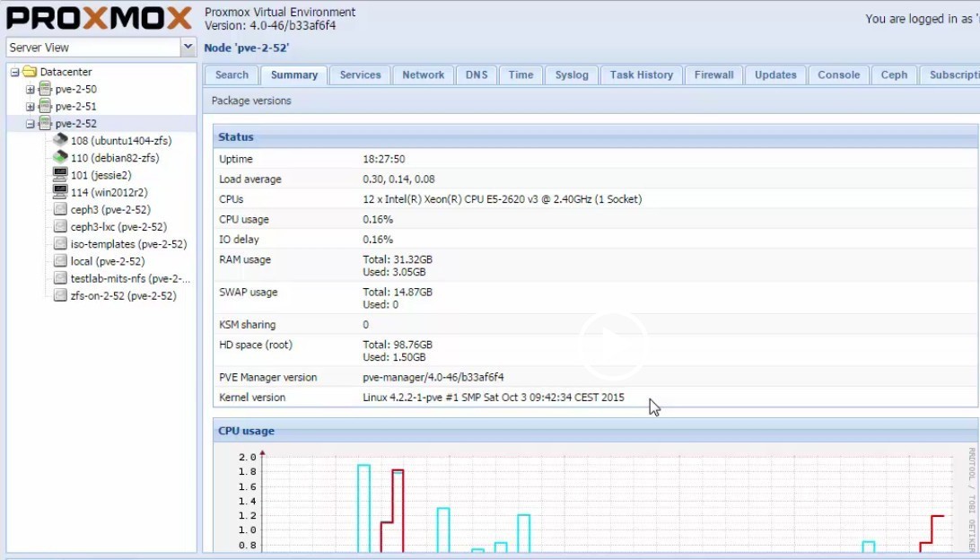Click VM monitor icon for 114 win2012r2
This screenshot has height=560, width=980.
tap(60, 192)
